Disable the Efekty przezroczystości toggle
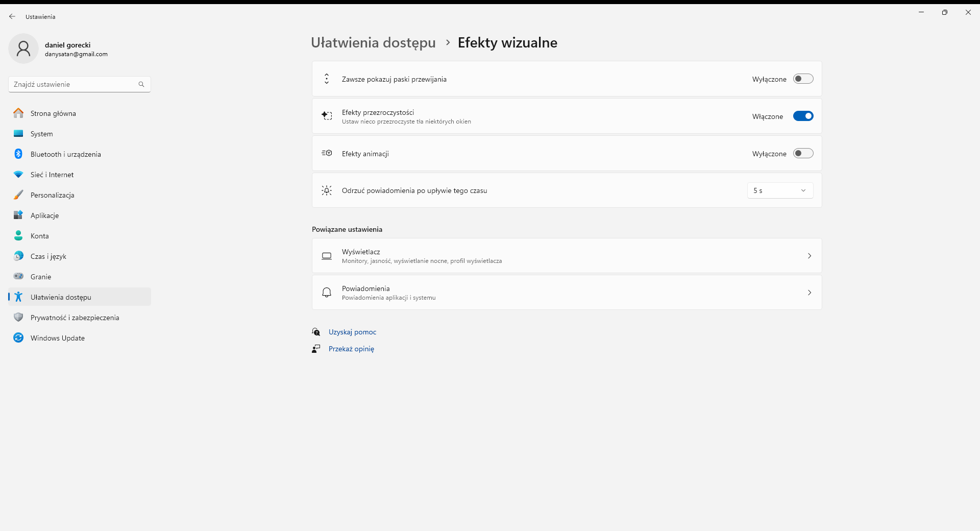The width and height of the screenshot is (980, 531). [x=803, y=116]
